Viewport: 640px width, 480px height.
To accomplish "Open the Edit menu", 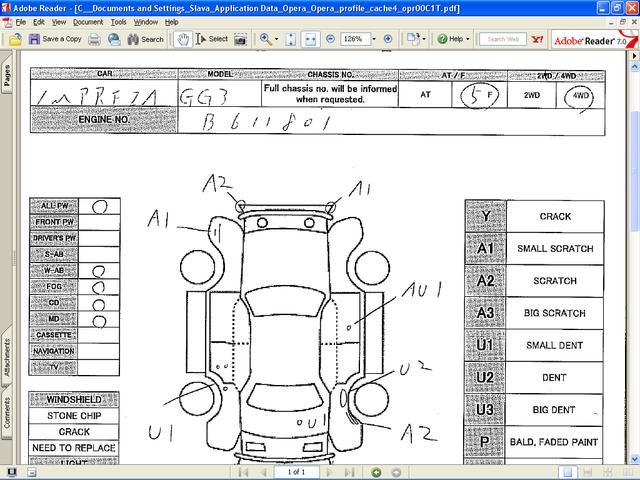I will pos(39,22).
